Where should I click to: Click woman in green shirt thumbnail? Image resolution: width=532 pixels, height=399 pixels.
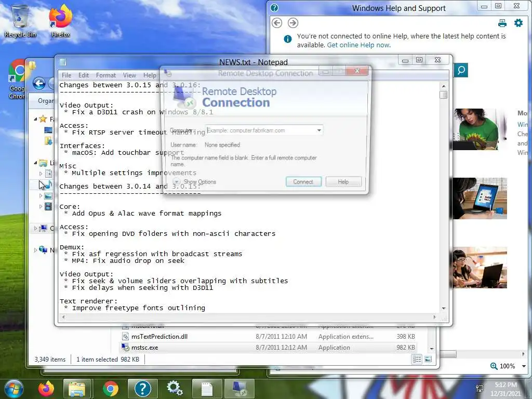pos(480,129)
